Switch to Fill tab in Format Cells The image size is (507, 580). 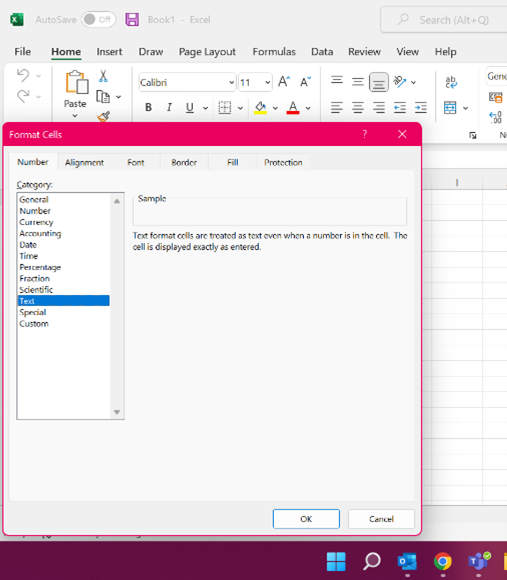(233, 162)
